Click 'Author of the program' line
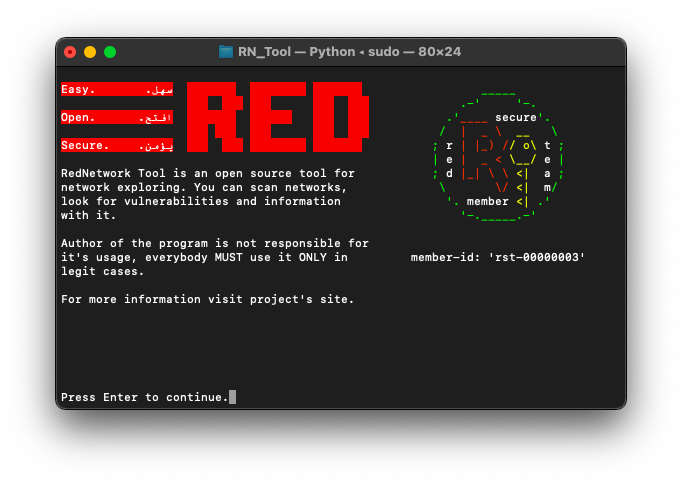Screen dimensions: 682x483 [x=215, y=243]
